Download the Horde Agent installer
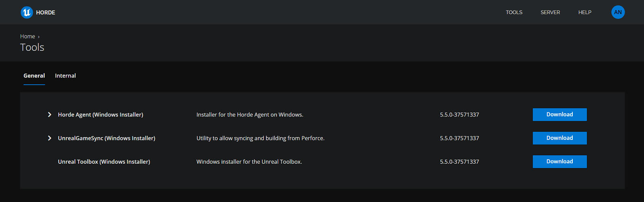Viewport: 644px width, 202px height. (x=559, y=115)
